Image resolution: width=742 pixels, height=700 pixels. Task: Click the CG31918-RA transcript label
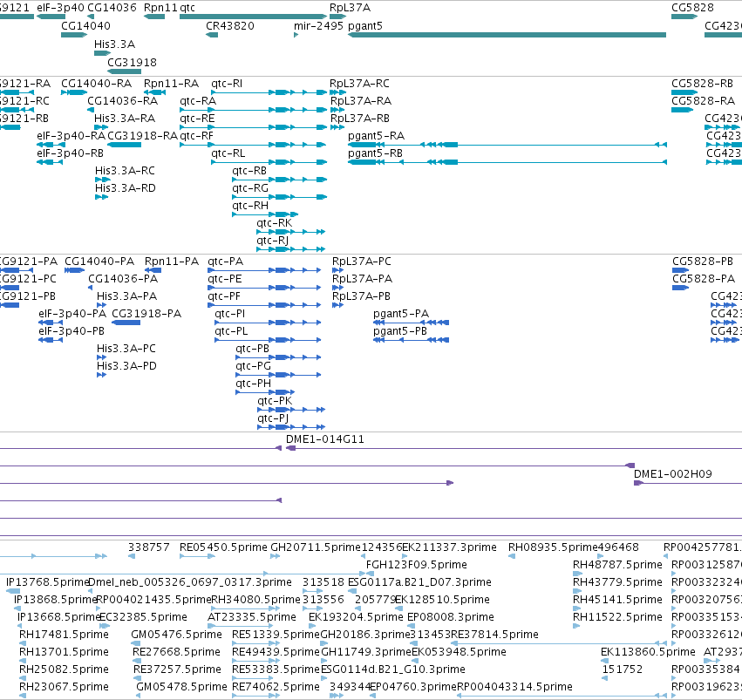click(142, 136)
